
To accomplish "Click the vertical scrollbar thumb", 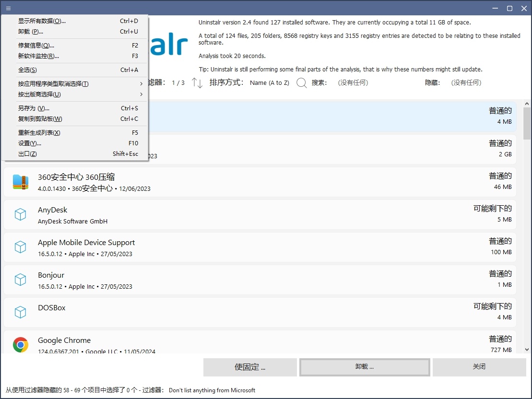I will pyautogui.click(x=527, y=124).
